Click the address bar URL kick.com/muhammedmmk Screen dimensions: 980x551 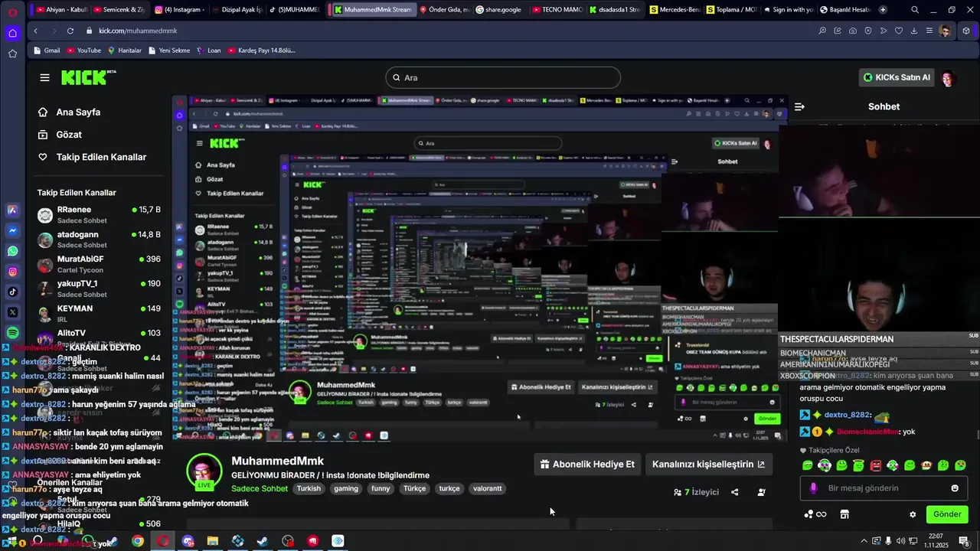tap(138, 31)
